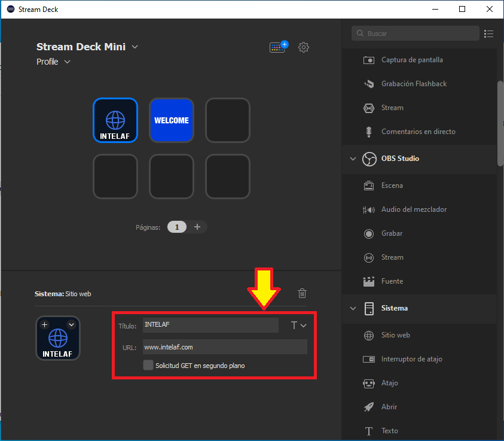Add a new page with plus button
The image size is (504, 441).
pyautogui.click(x=197, y=227)
